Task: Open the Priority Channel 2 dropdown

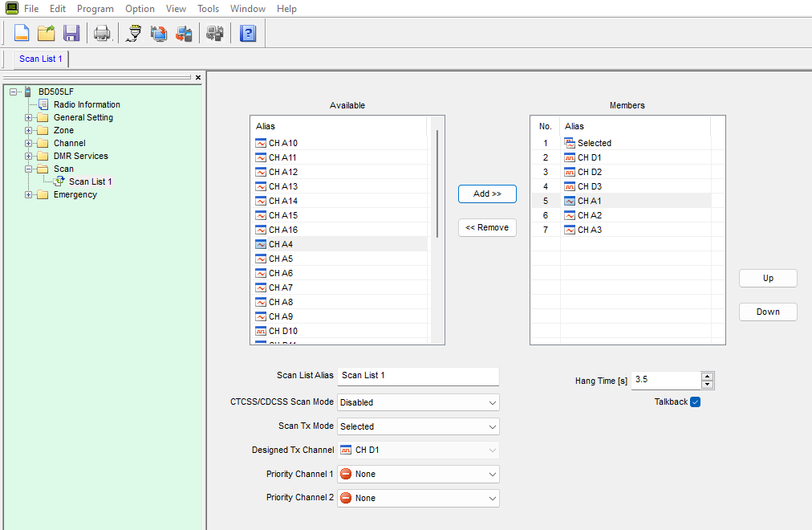Action: click(x=418, y=498)
